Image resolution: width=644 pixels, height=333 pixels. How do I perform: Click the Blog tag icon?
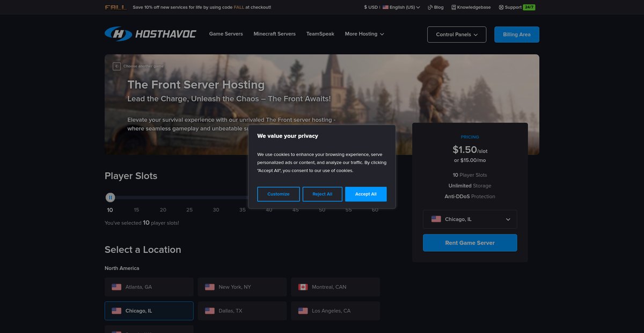[430, 8]
